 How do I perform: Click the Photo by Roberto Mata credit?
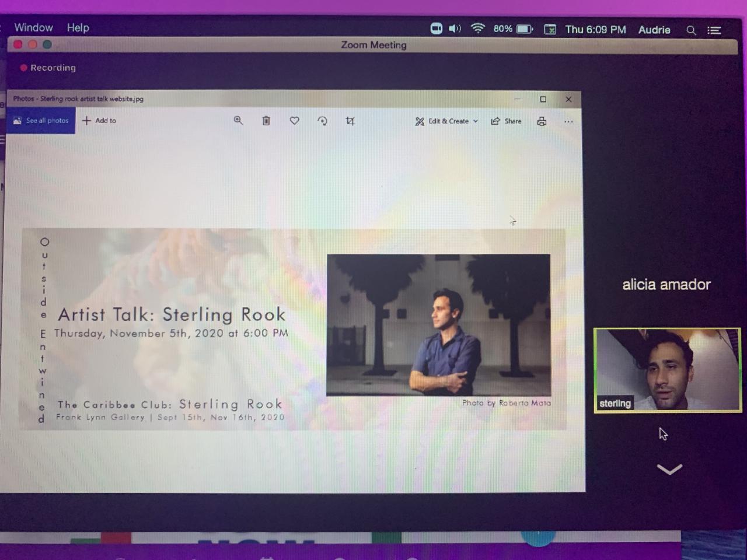click(507, 402)
